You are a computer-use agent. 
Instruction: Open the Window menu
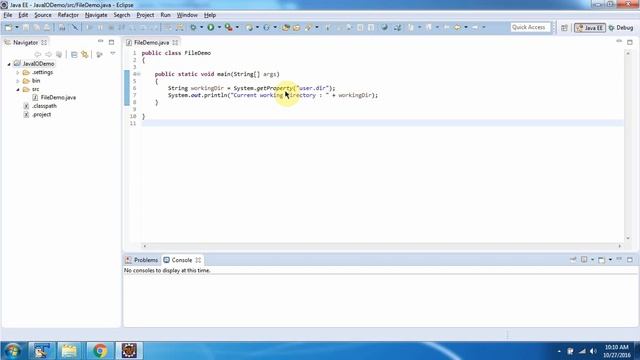click(x=187, y=15)
